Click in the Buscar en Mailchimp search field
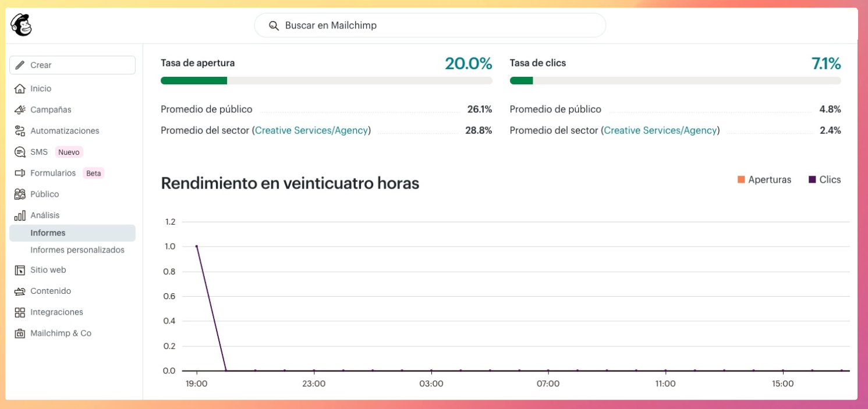The image size is (868, 409). click(x=430, y=26)
